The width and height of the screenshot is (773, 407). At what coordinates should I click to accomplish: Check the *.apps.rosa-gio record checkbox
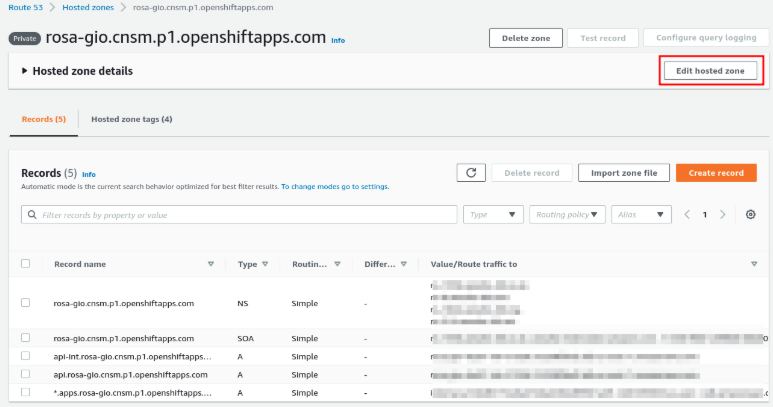tap(26, 392)
